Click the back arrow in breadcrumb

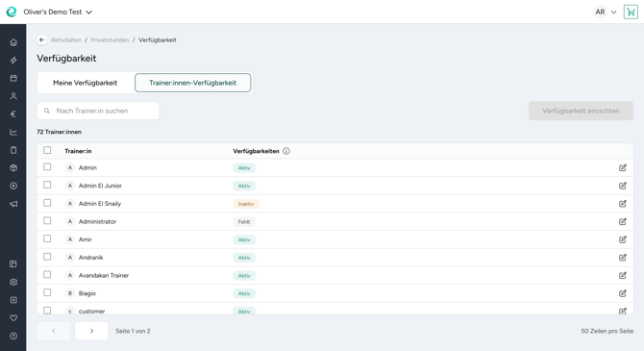(42, 39)
